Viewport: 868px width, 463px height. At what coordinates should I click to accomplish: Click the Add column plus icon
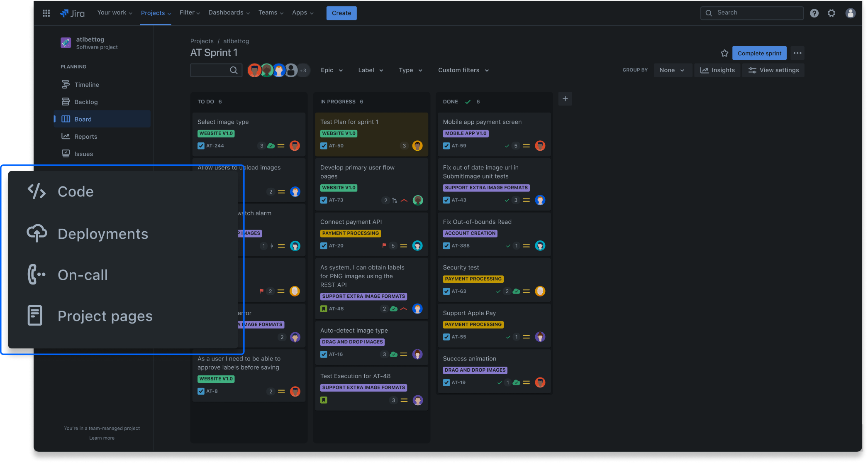566,99
